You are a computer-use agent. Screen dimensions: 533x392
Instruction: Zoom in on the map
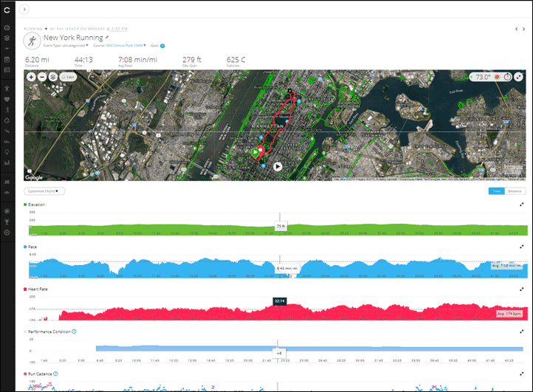point(31,77)
